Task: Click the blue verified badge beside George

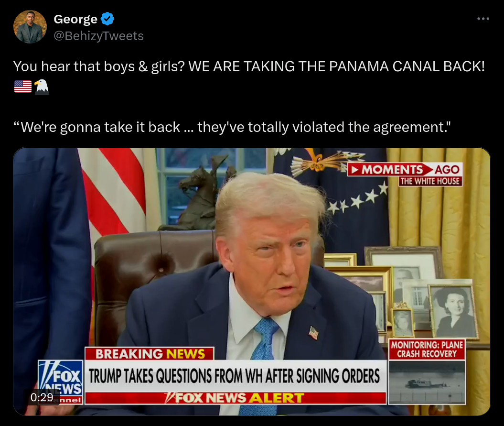Action: coord(107,19)
